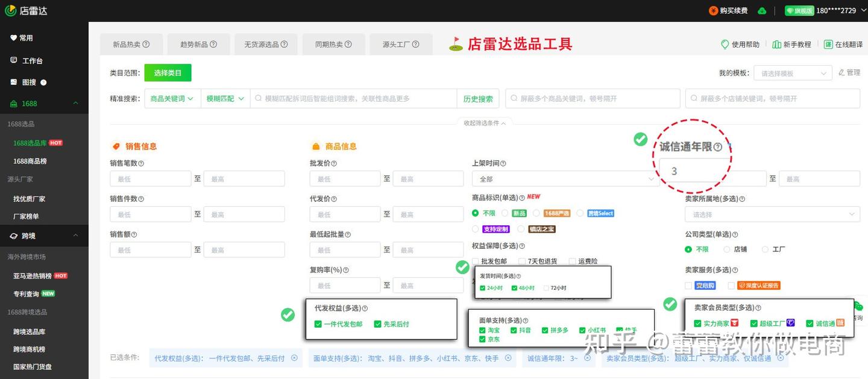
Task: Check the 7天包退货 checkbox
Action: coord(522,262)
